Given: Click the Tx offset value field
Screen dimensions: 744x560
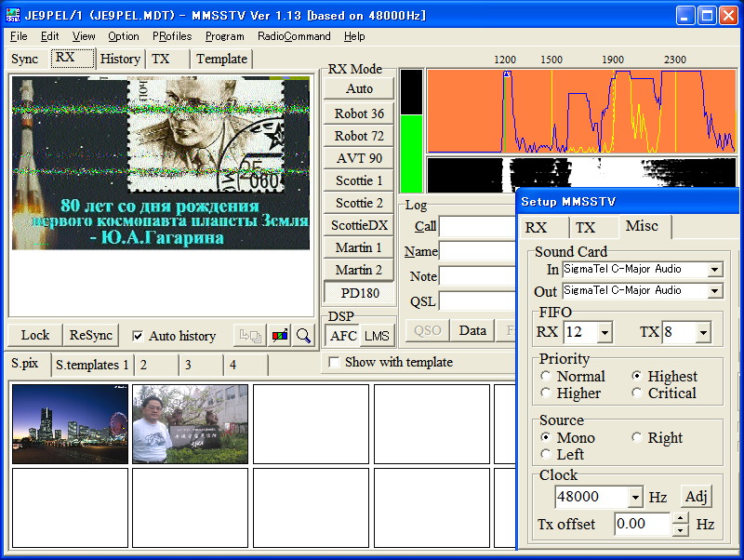Looking at the screenshot, I should tap(643, 524).
